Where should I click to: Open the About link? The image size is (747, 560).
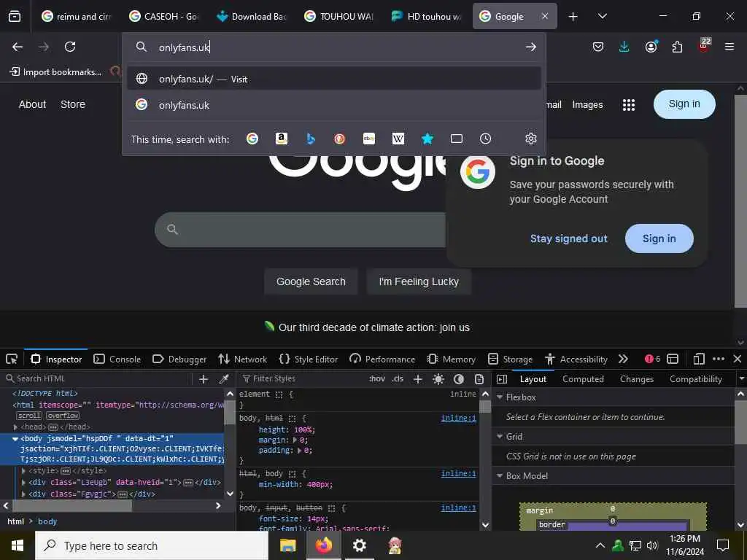32,104
